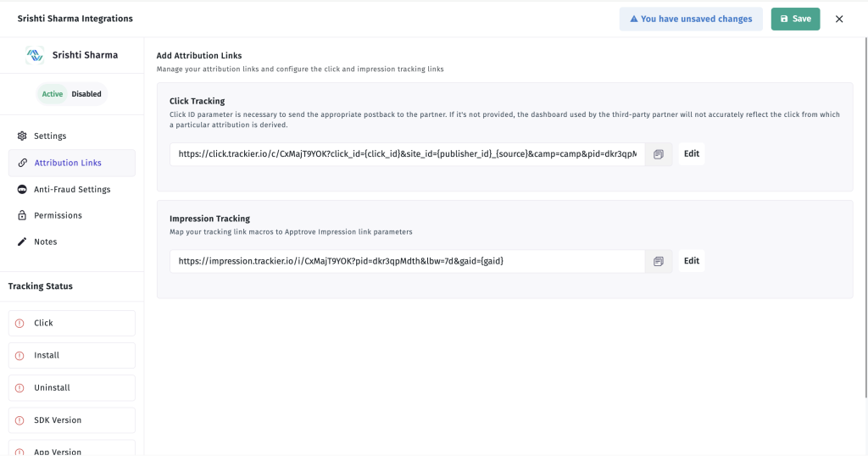Open the Notes section

pyautogui.click(x=72, y=242)
